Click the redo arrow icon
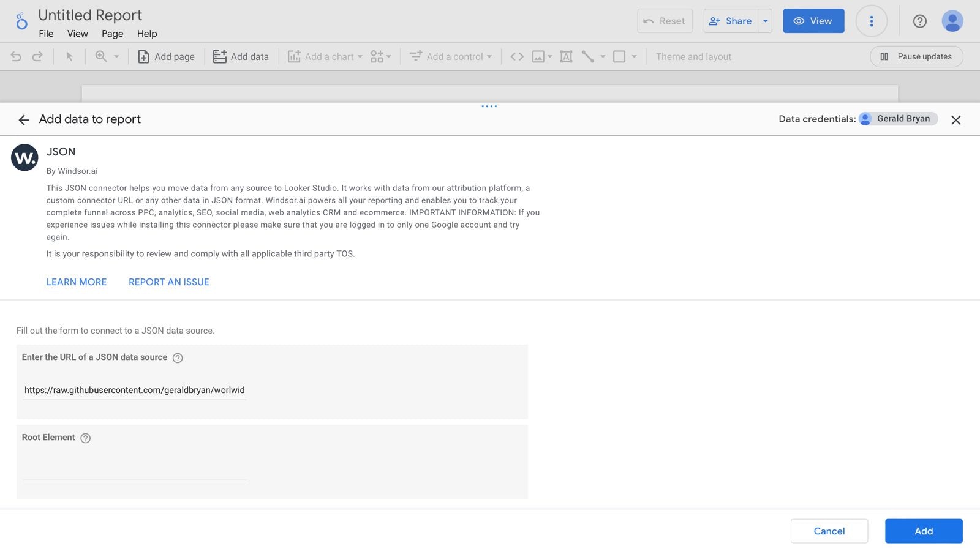The width and height of the screenshot is (980, 557). 37,56
